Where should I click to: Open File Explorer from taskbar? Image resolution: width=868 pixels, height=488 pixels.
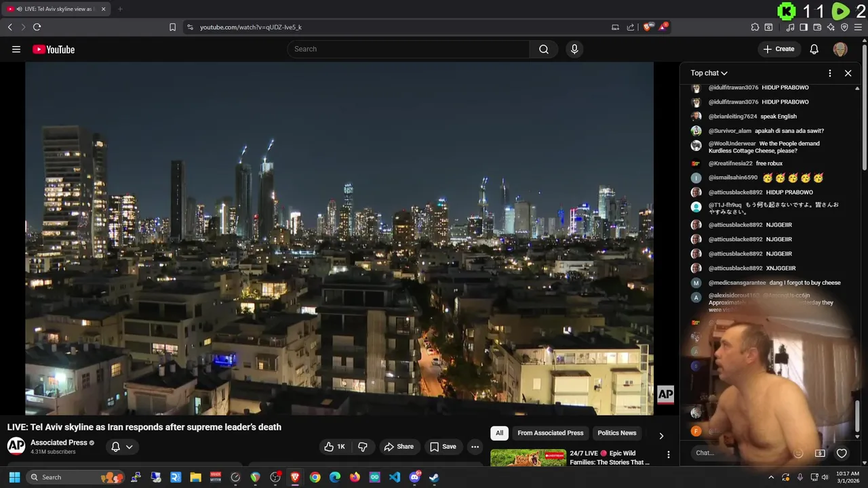(195, 477)
